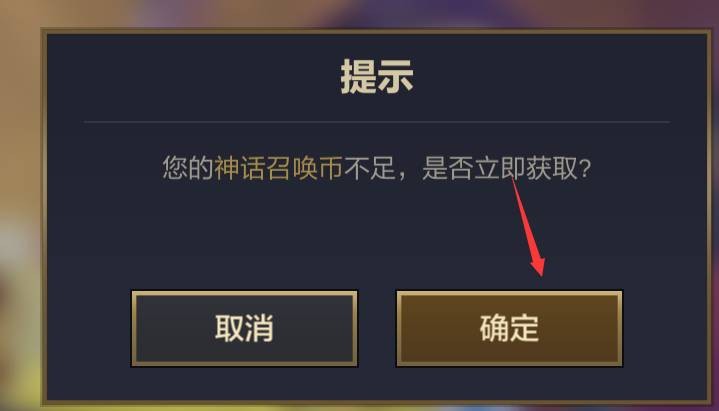Screen dimensions: 719x411
Task: Click the 提示 dialog title
Action: click(x=377, y=77)
